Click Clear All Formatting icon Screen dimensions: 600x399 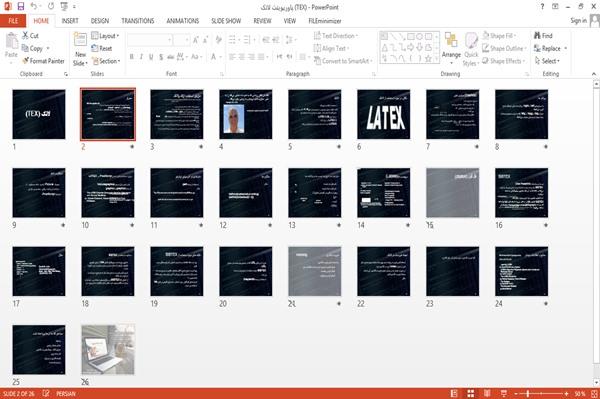218,40
